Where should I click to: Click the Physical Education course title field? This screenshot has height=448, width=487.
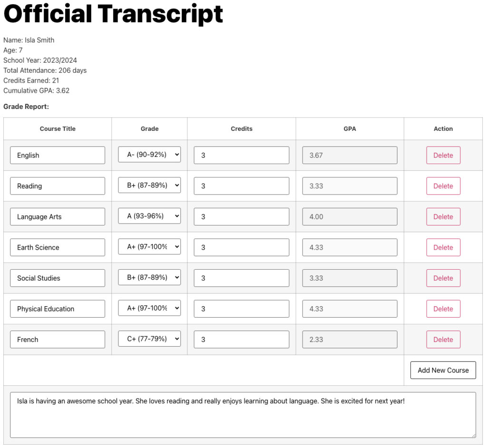58,309
